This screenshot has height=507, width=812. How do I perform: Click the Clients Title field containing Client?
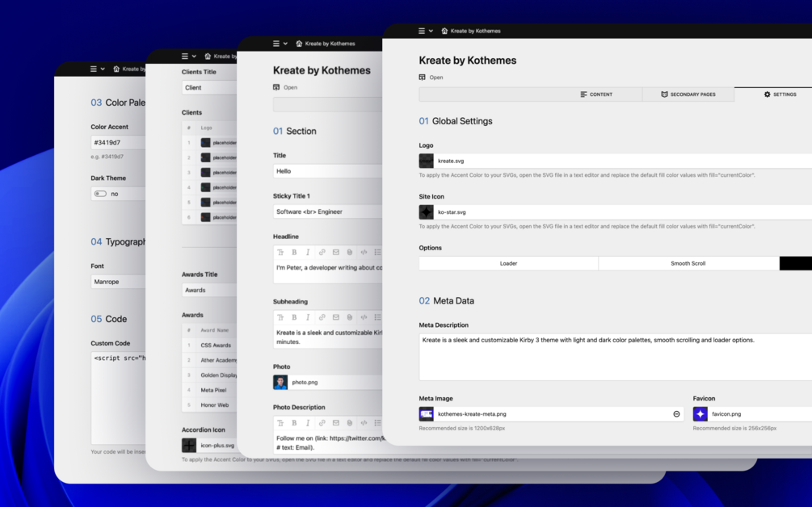coord(209,87)
